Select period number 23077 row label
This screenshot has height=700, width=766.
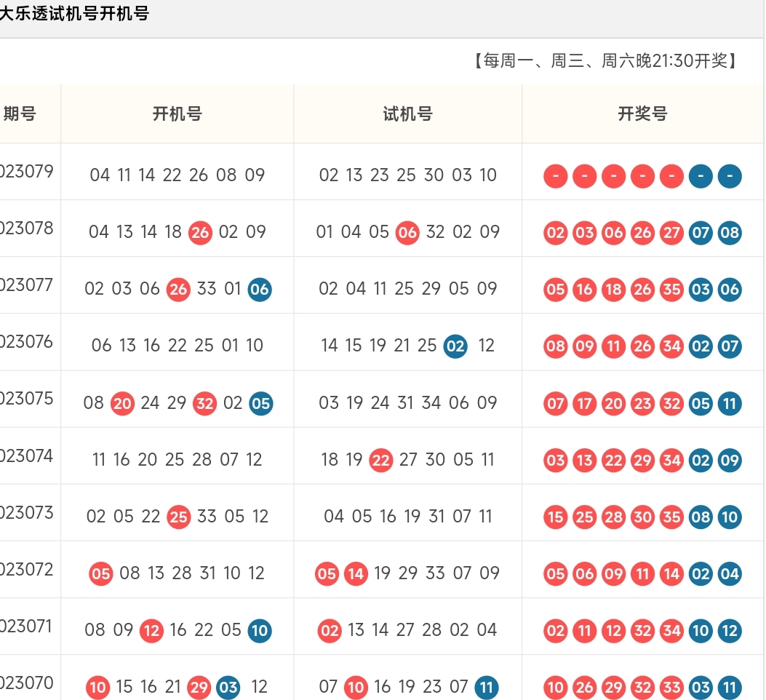[x=26, y=285]
